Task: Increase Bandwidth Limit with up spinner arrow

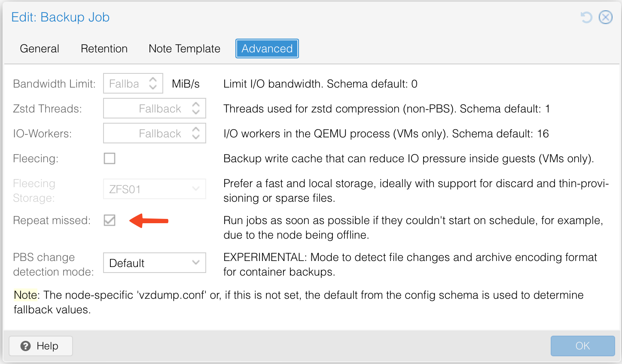Action: coord(153,79)
